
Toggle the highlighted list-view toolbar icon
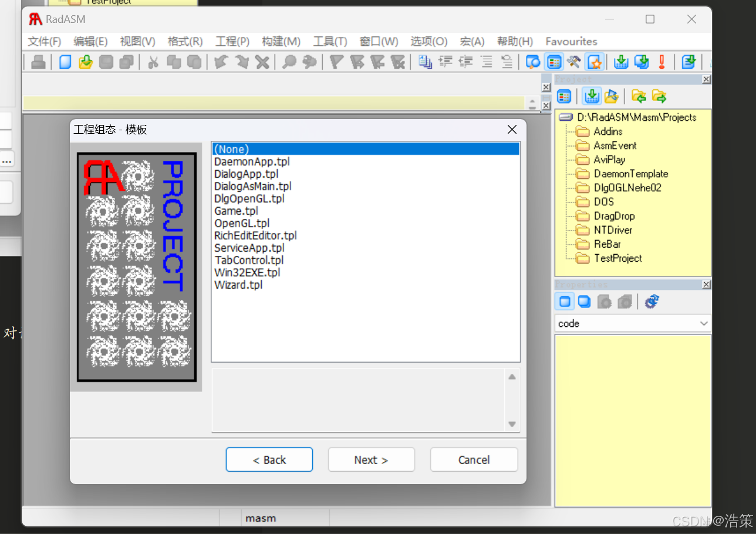pyautogui.click(x=553, y=62)
